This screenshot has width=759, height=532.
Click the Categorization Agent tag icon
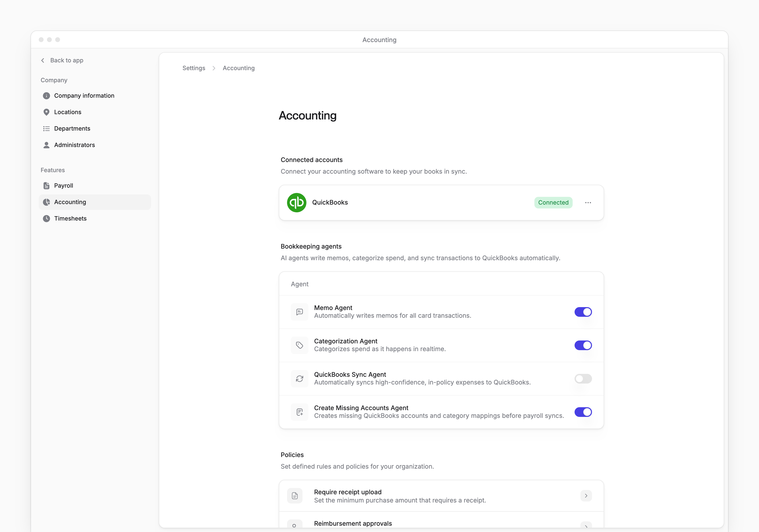click(x=299, y=345)
